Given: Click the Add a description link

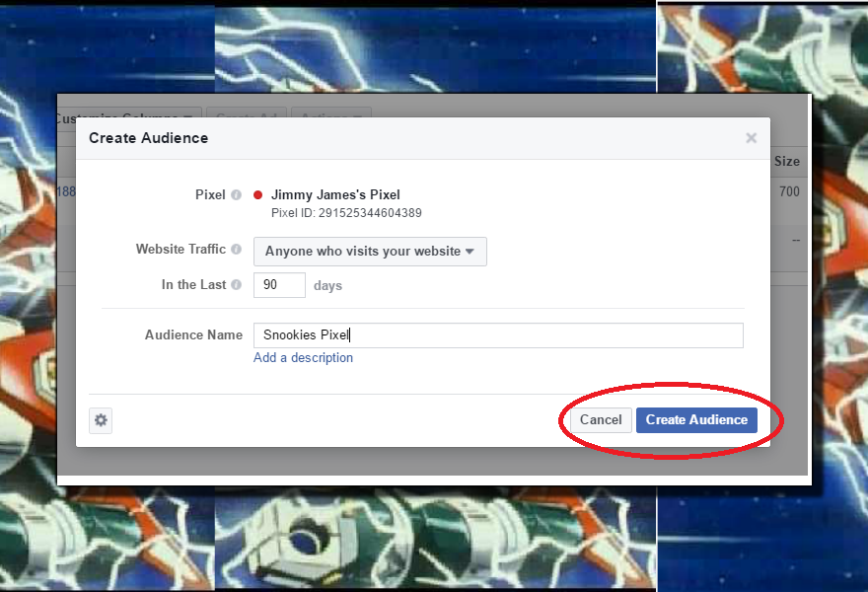Looking at the screenshot, I should coord(303,358).
